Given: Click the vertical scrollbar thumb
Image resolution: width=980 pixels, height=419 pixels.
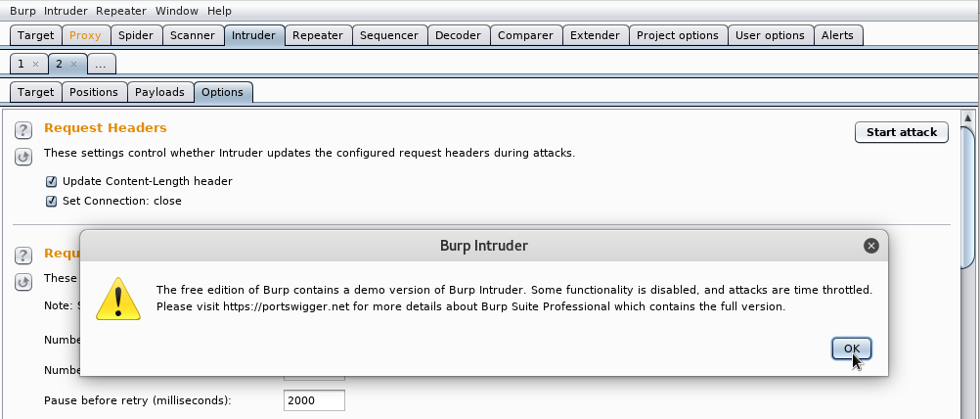Looking at the screenshot, I should (967, 197).
